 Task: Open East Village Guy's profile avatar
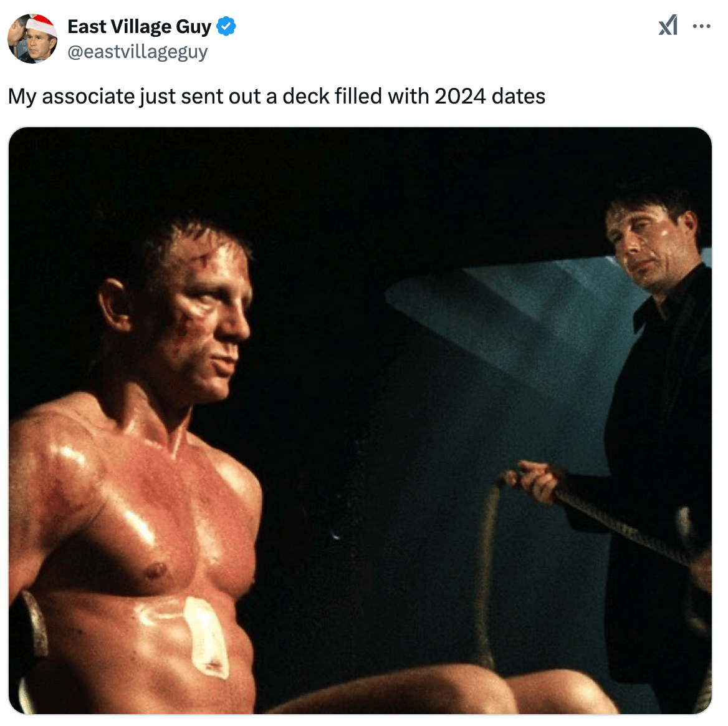pos(32,39)
